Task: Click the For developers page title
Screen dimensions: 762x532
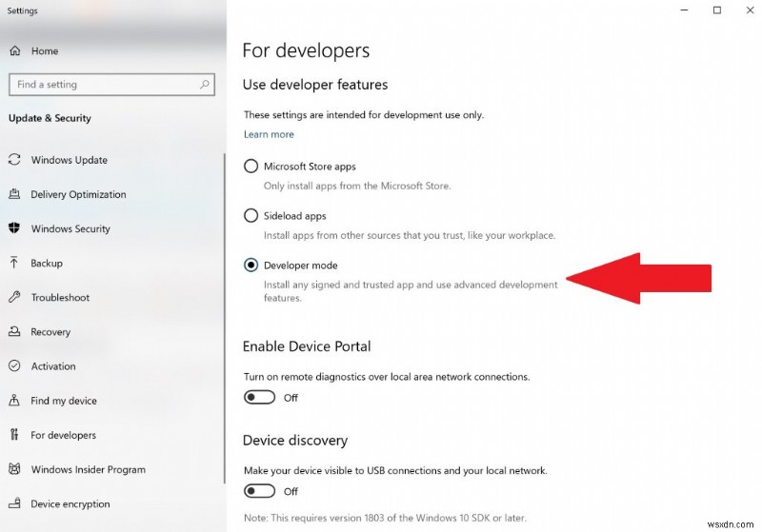Action: pos(306,50)
